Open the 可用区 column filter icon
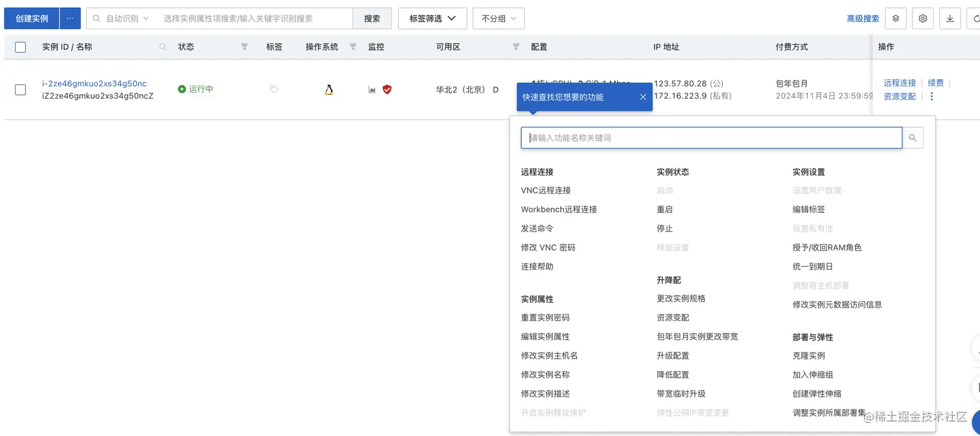 click(x=516, y=47)
